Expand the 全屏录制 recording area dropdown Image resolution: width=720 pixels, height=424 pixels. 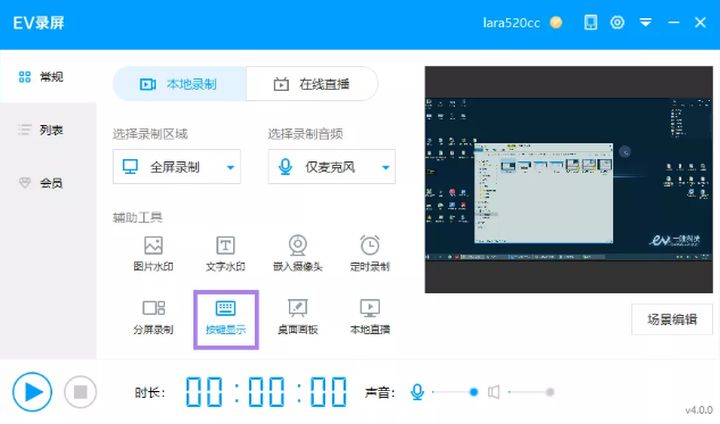click(x=177, y=167)
